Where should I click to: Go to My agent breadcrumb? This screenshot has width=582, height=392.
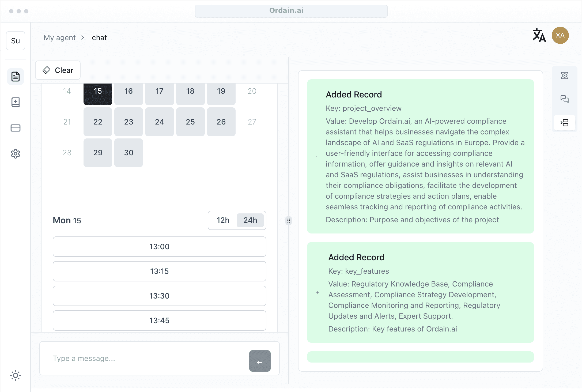[x=60, y=37]
